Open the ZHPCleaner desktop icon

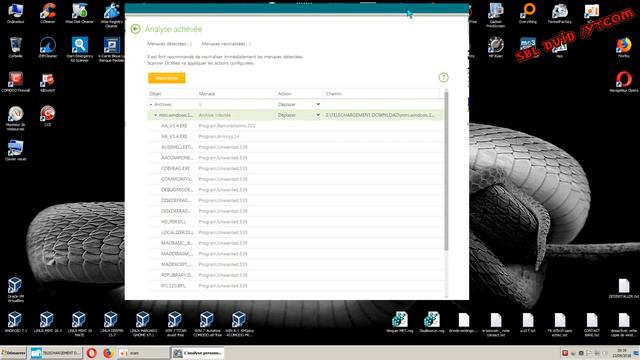[48, 47]
